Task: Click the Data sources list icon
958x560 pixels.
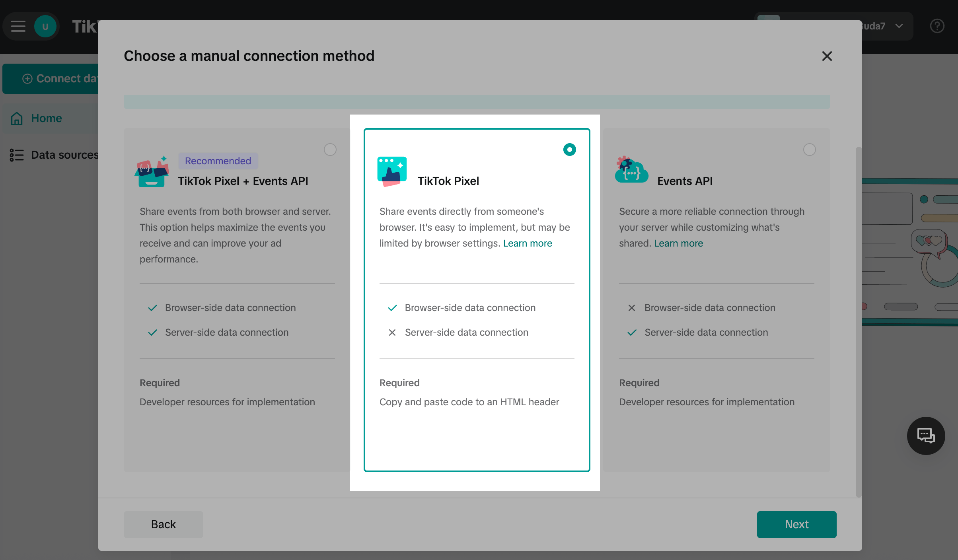Action: (x=17, y=155)
